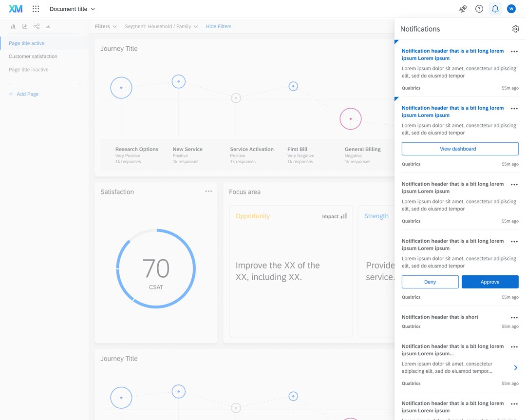Image resolution: width=526 pixels, height=420 pixels.
Task: Select First Bill node in top journey chart
Action: coord(293,86)
